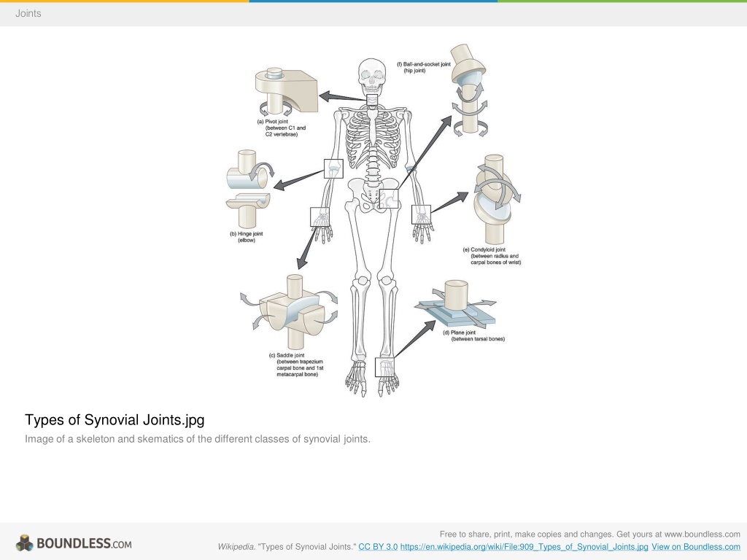Follow the View on Boundless.com link
The height and width of the screenshot is (560, 747).
pos(695,547)
